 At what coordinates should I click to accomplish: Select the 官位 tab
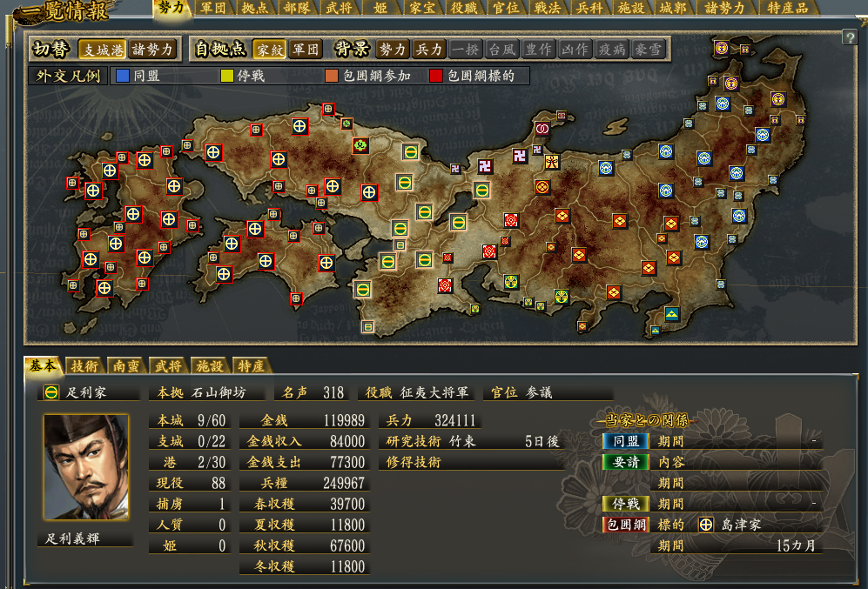point(506,8)
